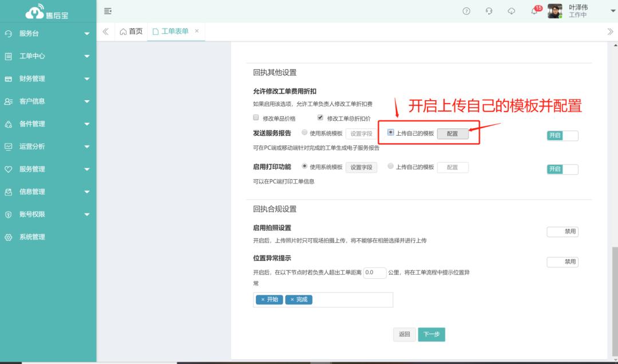The height and width of the screenshot is (364, 618).
Task: Collapse sidebar using the hamburger menu icon
Action: (108, 11)
